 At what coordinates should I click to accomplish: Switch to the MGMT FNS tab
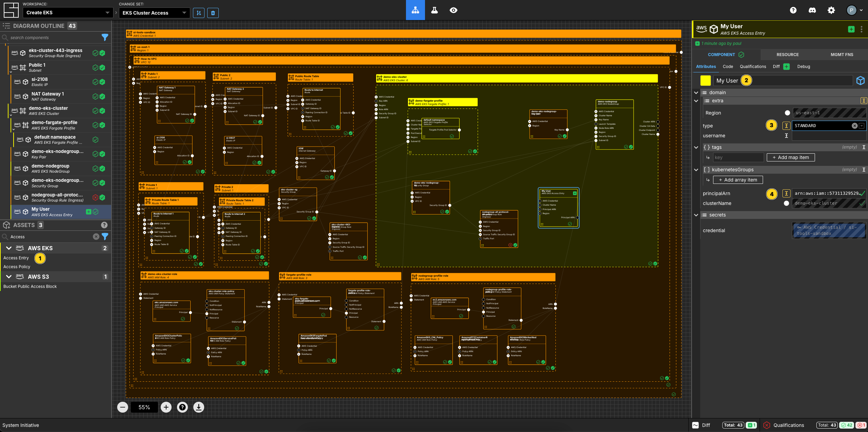coord(842,54)
